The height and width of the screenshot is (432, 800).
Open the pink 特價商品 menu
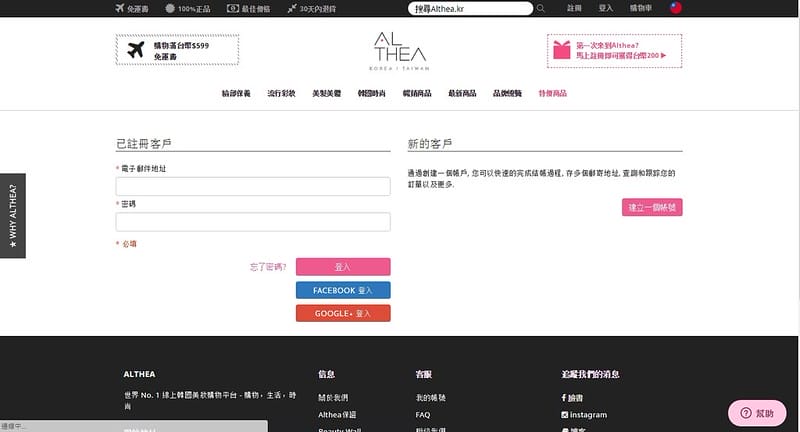click(x=553, y=93)
